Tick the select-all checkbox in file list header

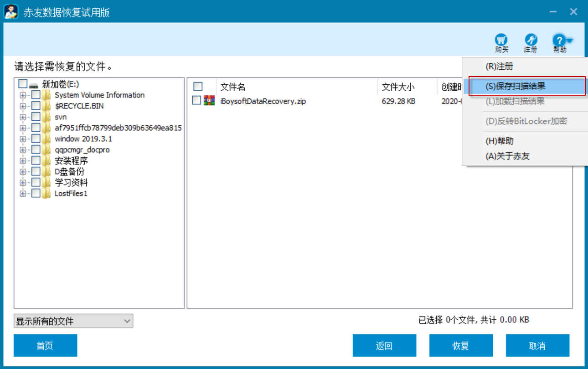point(198,87)
